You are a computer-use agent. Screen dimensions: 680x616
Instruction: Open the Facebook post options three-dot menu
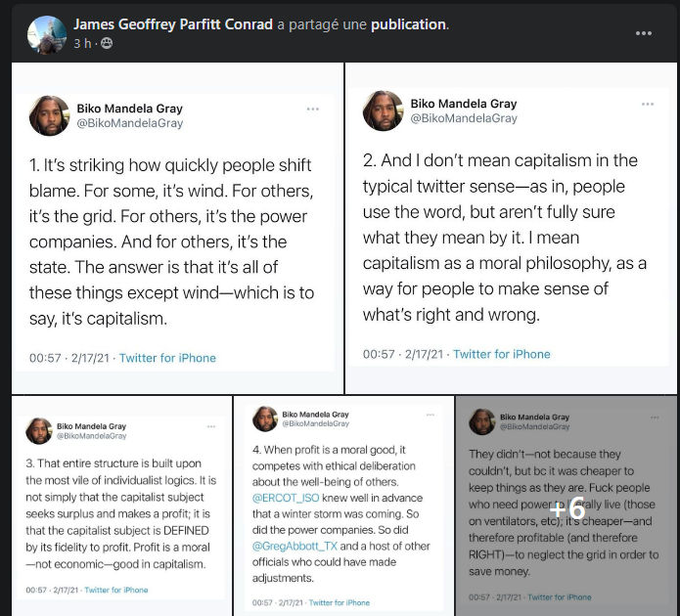tap(643, 32)
